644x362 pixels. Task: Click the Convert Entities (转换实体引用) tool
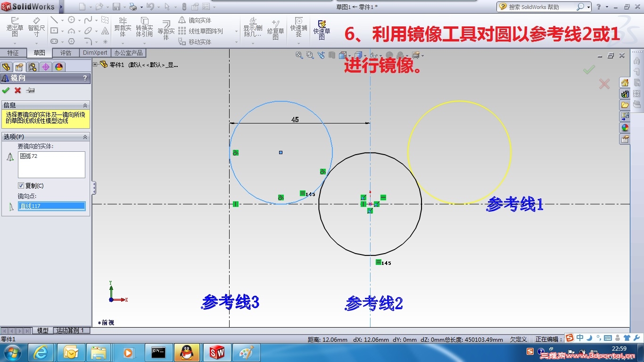(144, 27)
